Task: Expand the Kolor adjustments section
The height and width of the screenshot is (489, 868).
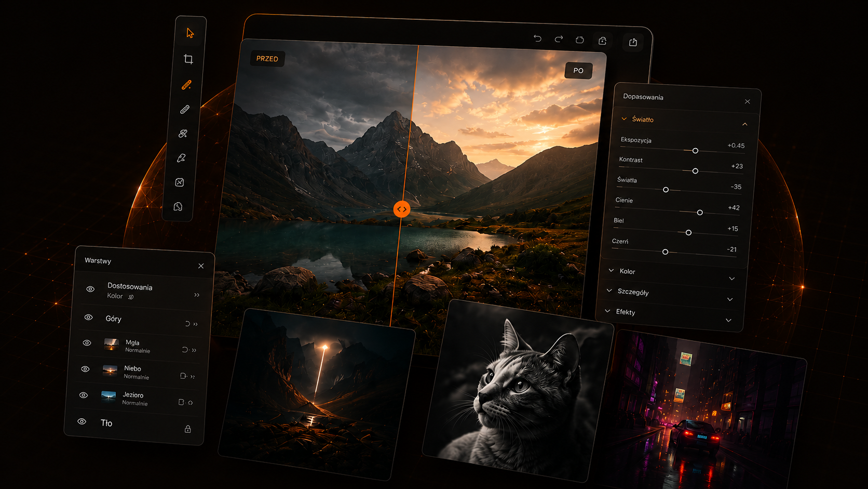Action: [732, 279]
